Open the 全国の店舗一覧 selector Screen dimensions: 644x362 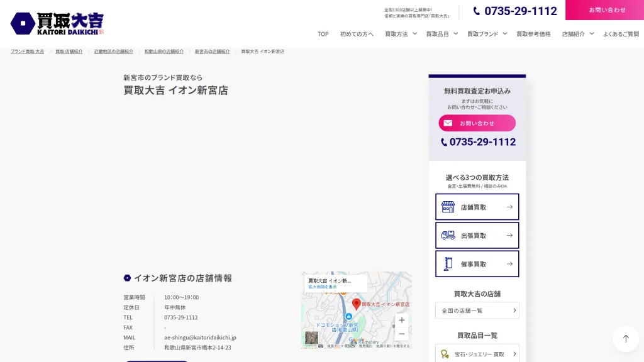coord(477,310)
